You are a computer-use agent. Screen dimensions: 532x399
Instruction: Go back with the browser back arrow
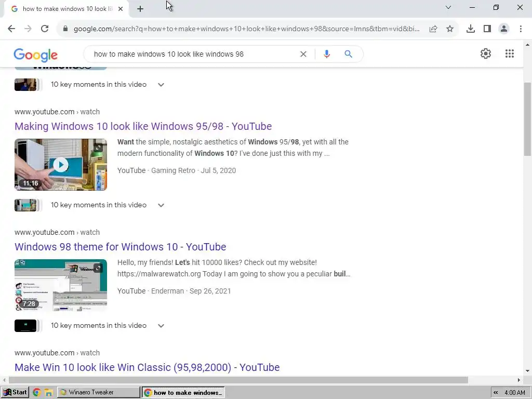coord(11,29)
